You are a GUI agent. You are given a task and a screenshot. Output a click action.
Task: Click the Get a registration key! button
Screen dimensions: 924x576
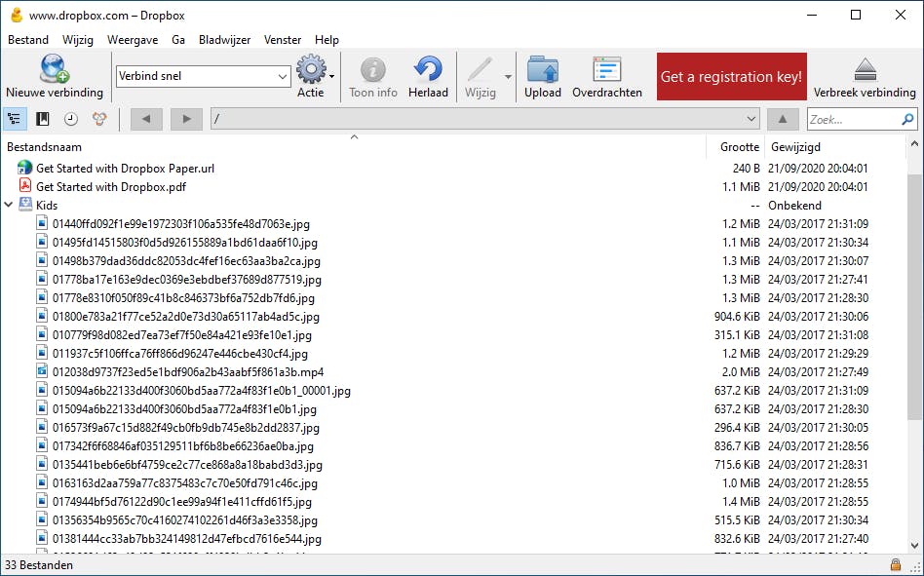click(731, 77)
